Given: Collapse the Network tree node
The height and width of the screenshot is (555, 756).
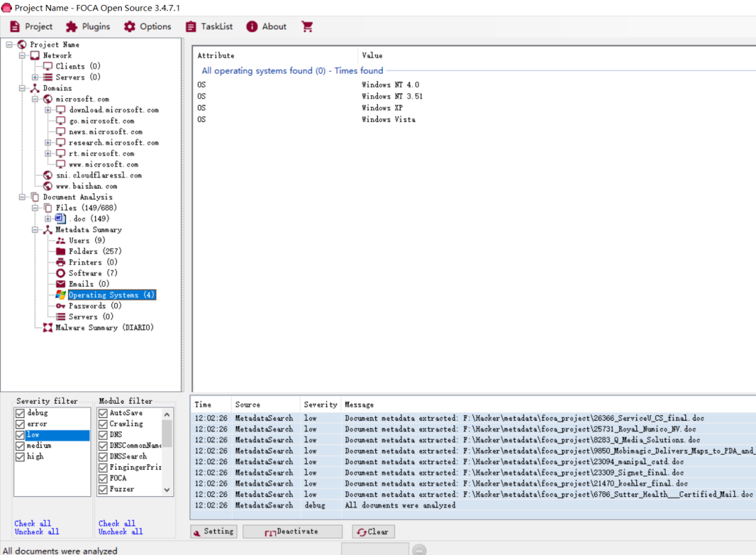Looking at the screenshot, I should [x=22, y=55].
